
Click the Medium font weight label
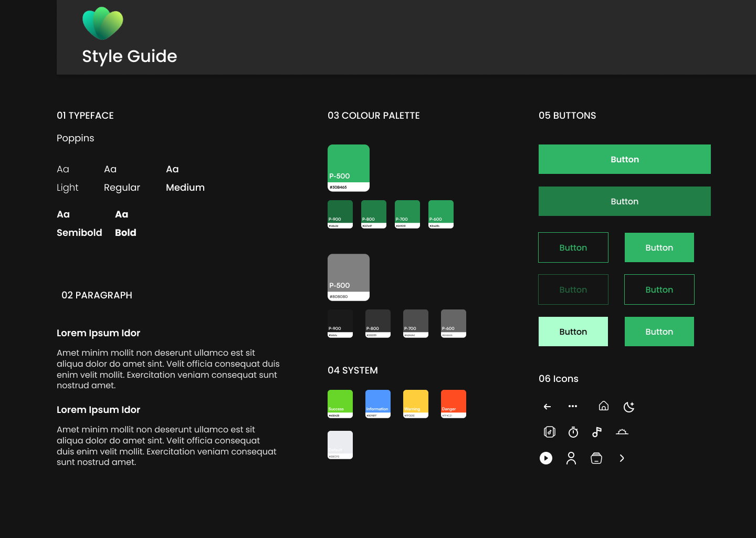(185, 188)
